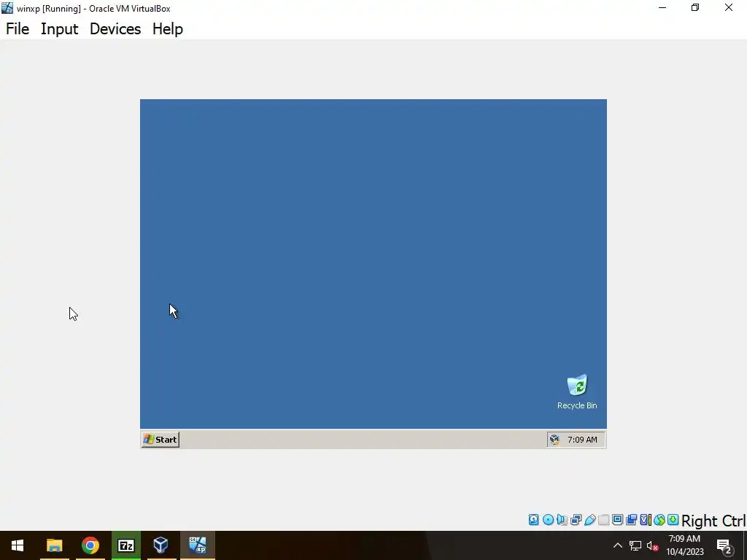
Task: Launch Google Chrome from the taskbar
Action: click(x=90, y=545)
